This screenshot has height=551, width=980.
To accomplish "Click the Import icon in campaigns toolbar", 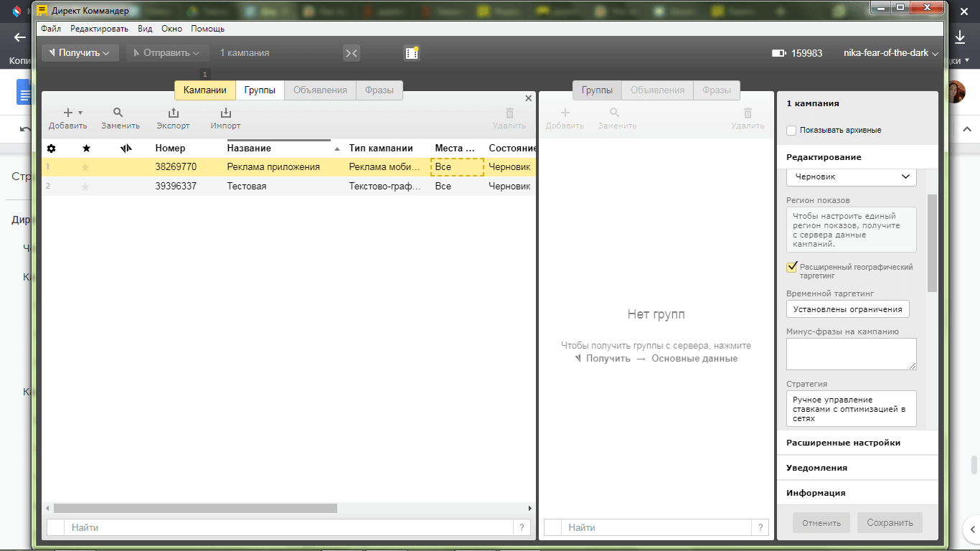I will [x=225, y=113].
